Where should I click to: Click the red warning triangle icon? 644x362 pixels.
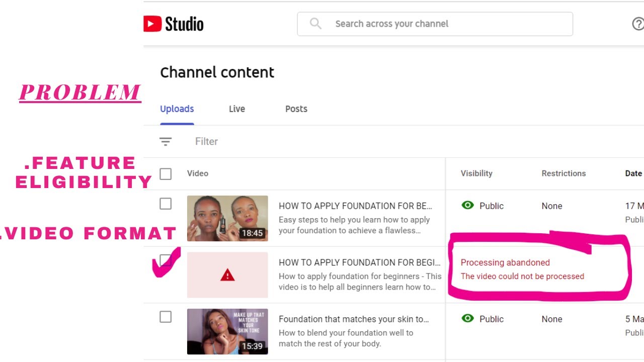(x=227, y=275)
